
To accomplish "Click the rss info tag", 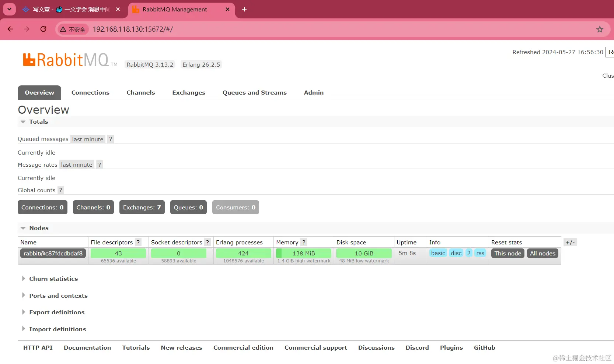I will pos(480,253).
